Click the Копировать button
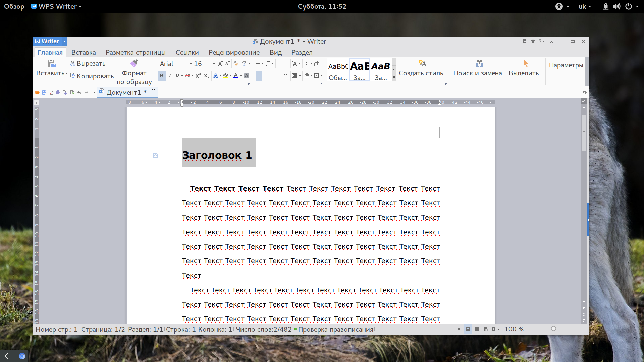Screen dimensions: 644x362 click(92, 76)
